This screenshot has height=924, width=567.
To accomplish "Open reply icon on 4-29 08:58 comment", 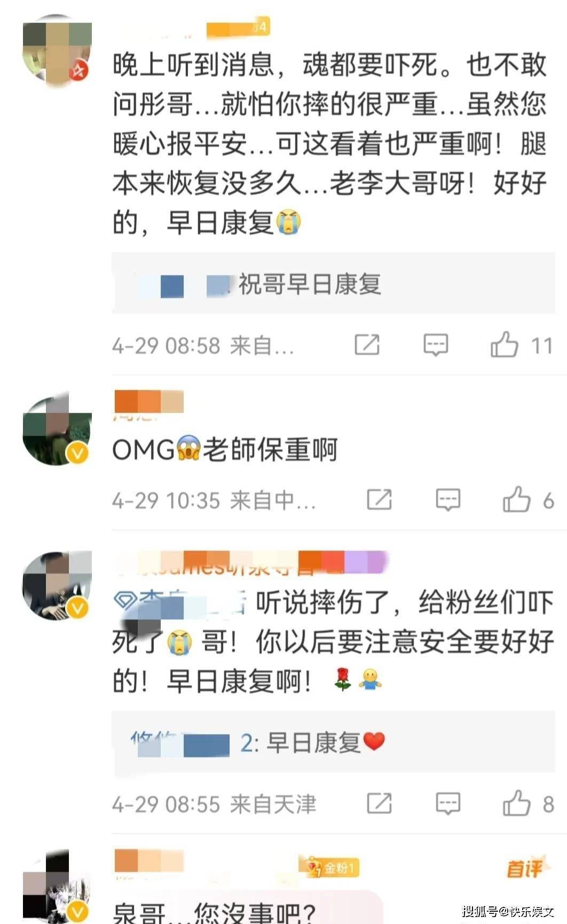I will (x=436, y=345).
